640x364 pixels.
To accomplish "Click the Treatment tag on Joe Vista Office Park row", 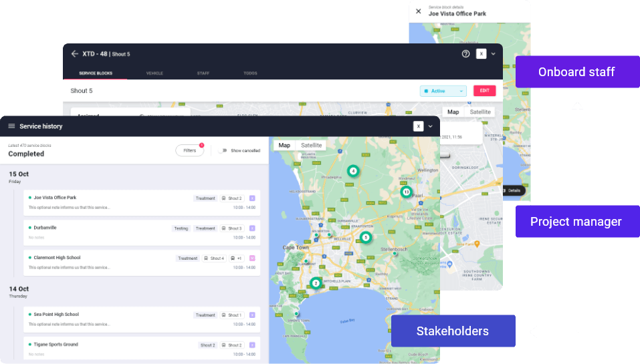I will coord(205,198).
